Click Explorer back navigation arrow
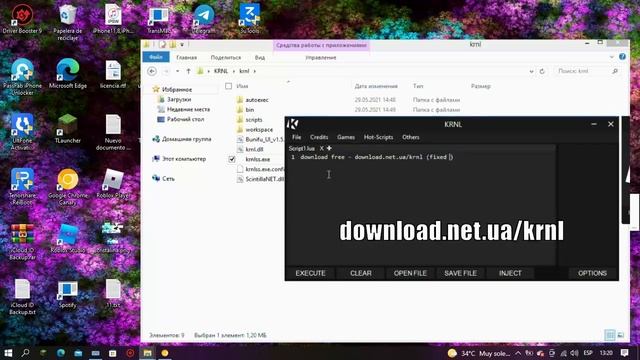Screen dimensions: 640x360 [152, 71]
